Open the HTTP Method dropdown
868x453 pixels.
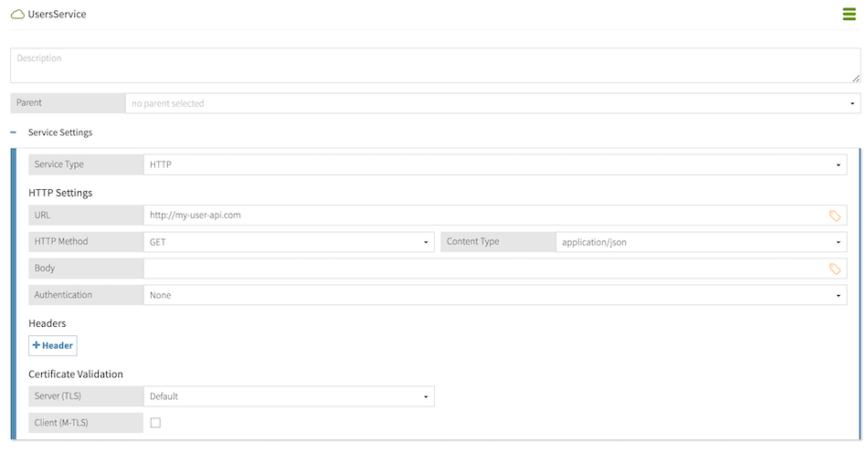288,242
